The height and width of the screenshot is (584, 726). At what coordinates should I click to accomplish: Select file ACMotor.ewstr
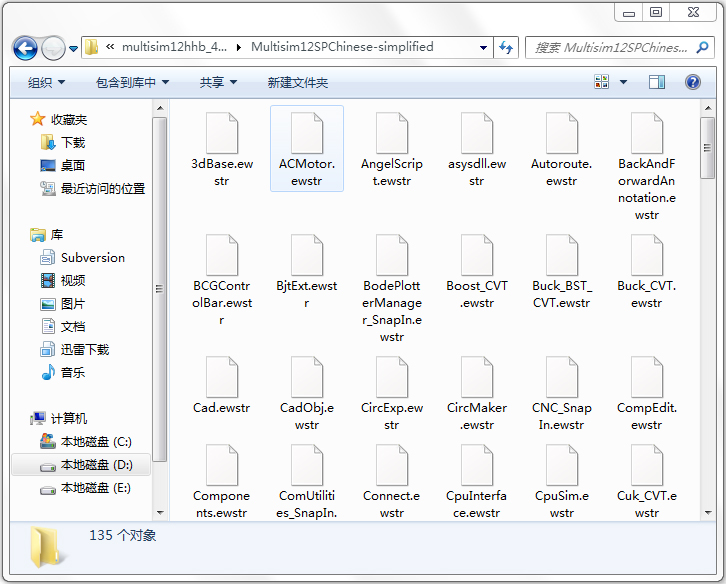tap(307, 148)
